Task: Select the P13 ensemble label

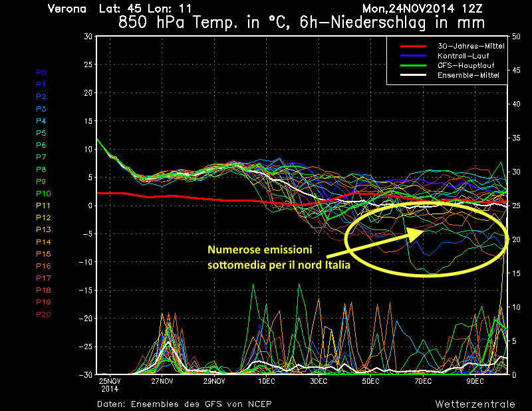Action: [x=43, y=229]
